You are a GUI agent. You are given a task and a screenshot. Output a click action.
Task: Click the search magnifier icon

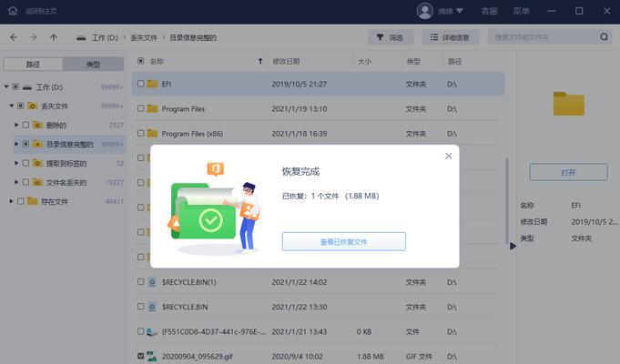click(x=604, y=37)
